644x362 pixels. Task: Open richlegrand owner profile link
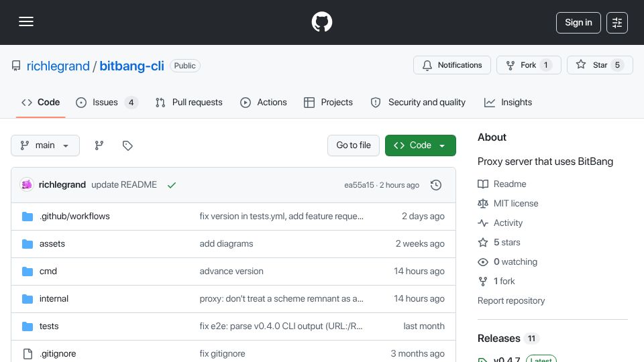pos(58,66)
